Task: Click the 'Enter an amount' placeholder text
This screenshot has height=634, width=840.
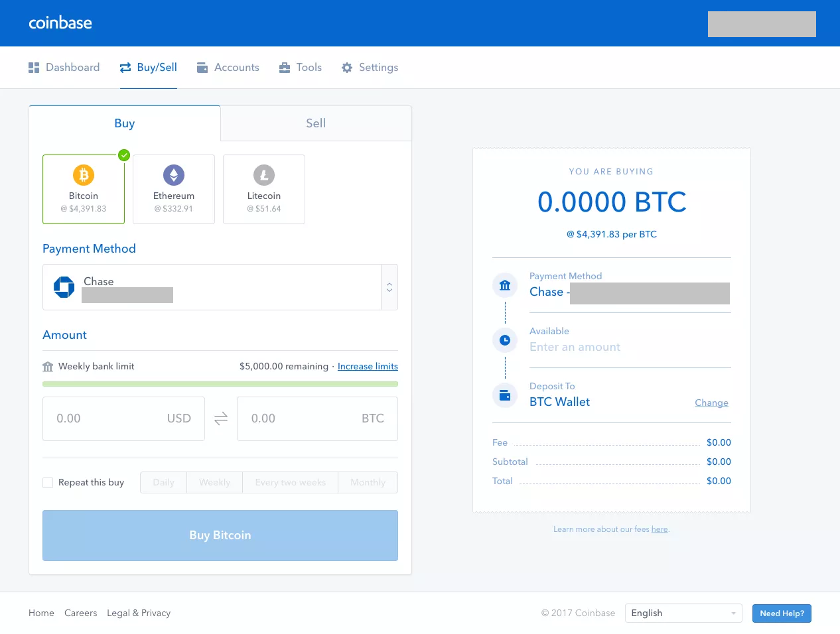Action: [575, 347]
